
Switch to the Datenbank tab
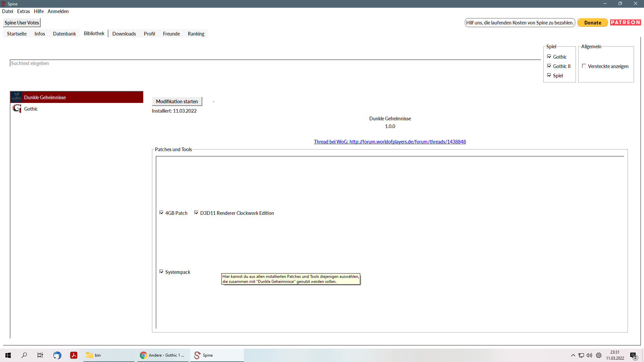coord(64,34)
